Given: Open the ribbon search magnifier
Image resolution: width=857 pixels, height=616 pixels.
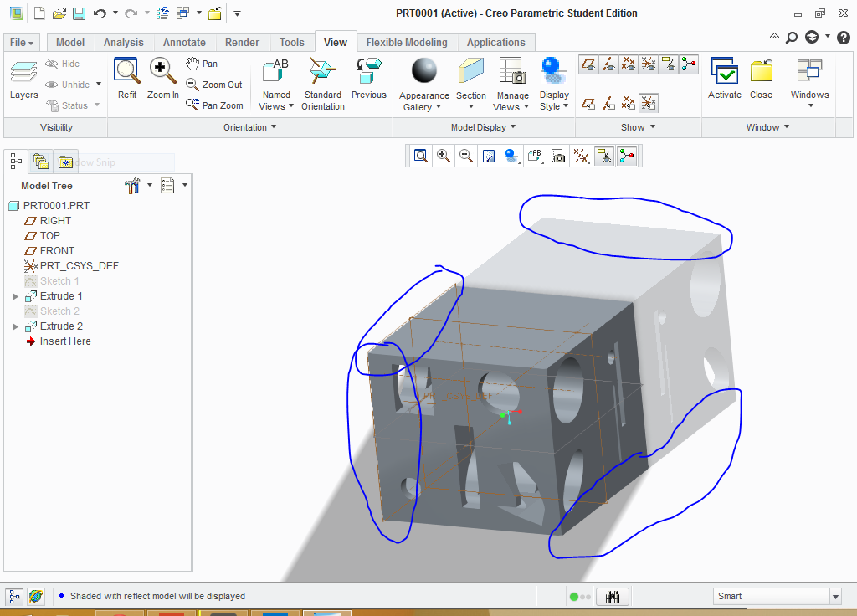Looking at the screenshot, I should pos(792,37).
